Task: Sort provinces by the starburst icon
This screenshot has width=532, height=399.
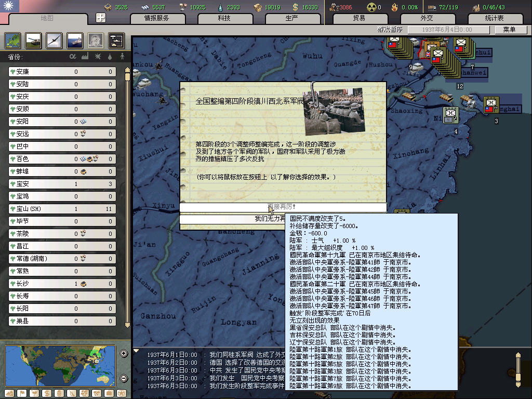Action: point(98,56)
